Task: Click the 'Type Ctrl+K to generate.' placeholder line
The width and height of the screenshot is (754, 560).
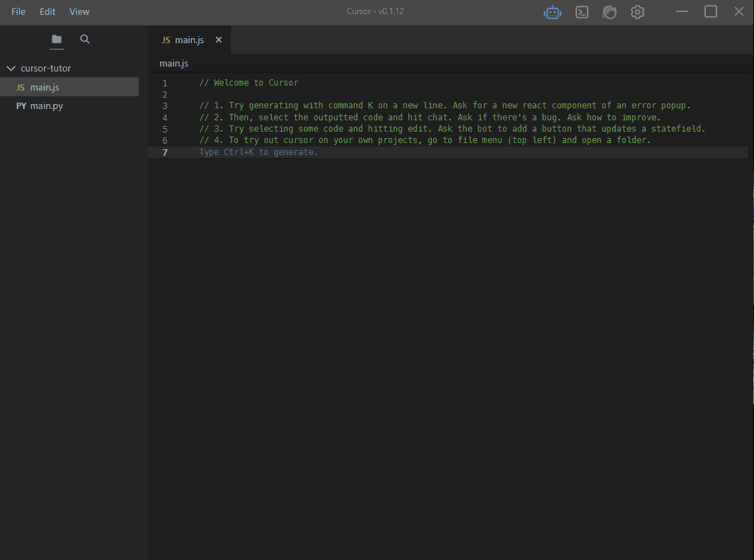Action: click(x=258, y=152)
